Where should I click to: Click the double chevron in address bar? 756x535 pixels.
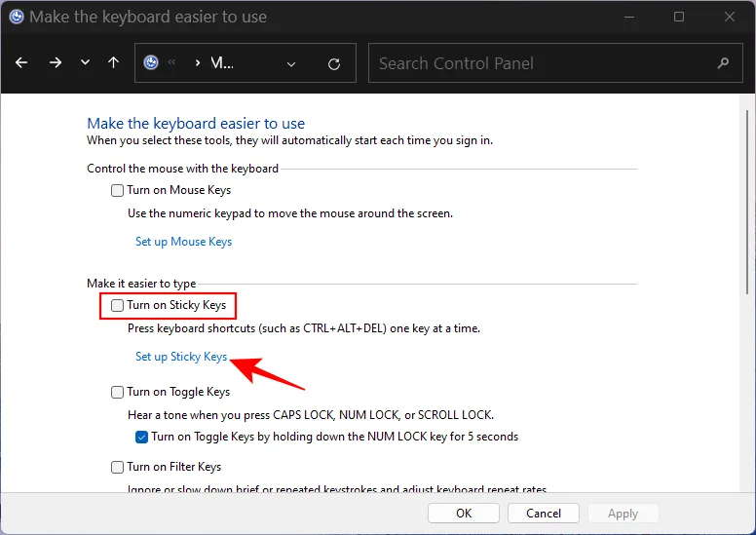(171, 61)
